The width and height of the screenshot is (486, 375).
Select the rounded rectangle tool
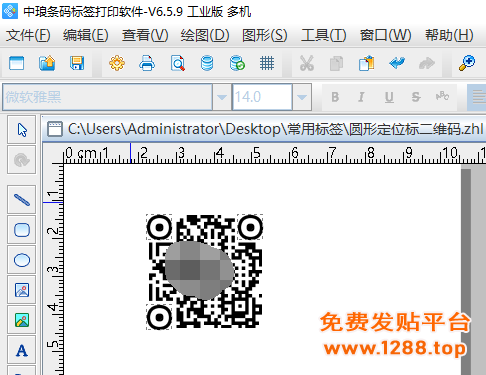click(x=22, y=230)
